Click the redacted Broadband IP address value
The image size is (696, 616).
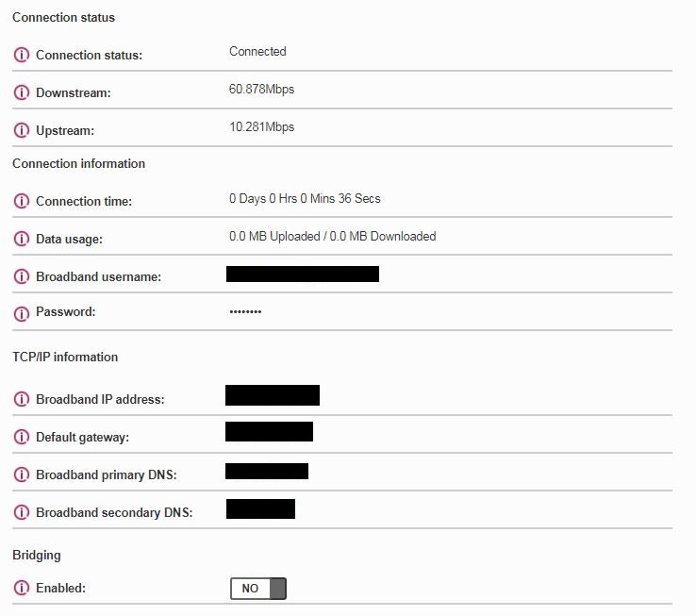pos(273,395)
